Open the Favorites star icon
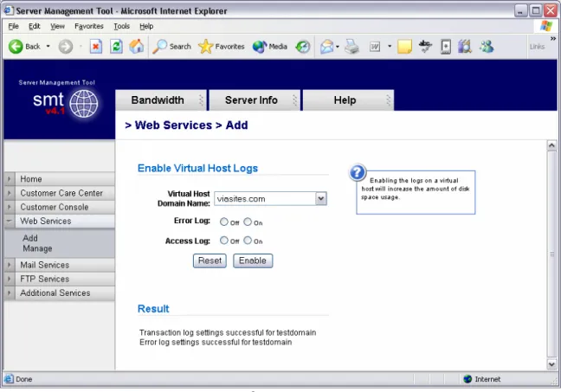Image resolution: width=561 pixels, height=392 pixels. pos(205,47)
